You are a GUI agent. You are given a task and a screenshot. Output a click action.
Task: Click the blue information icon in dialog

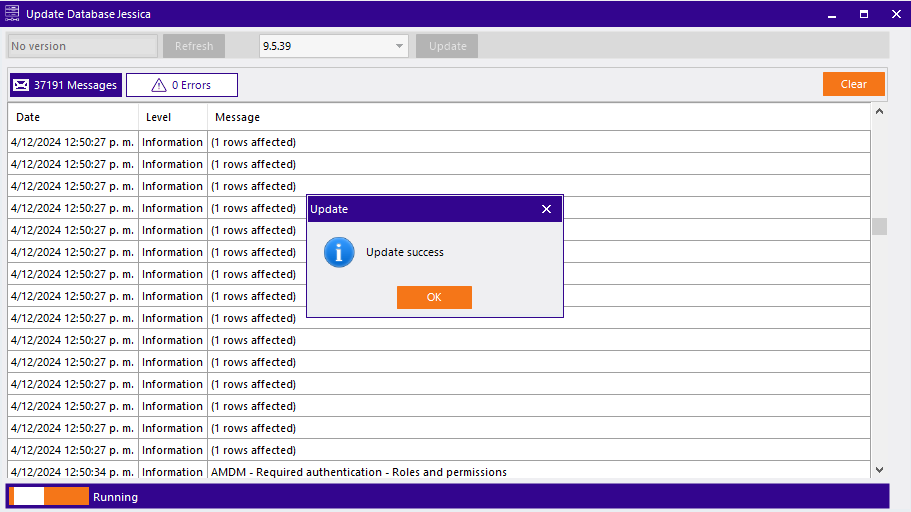click(339, 252)
